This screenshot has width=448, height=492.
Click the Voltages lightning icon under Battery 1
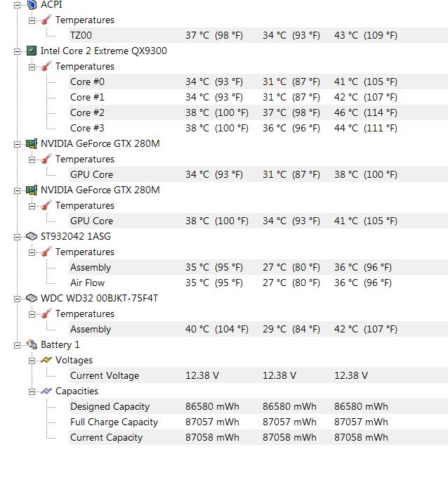(x=46, y=360)
